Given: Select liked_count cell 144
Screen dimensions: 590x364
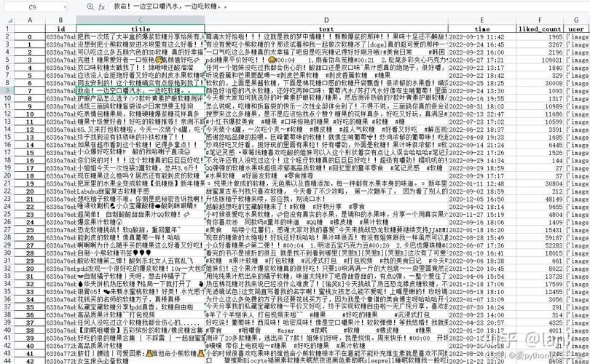Looking at the screenshot, I should click(540, 160).
